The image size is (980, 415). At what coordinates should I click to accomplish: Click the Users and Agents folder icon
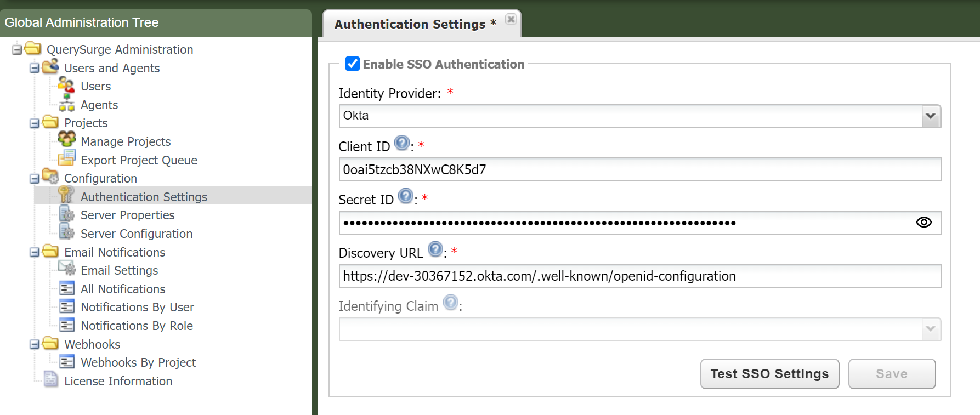point(50,67)
